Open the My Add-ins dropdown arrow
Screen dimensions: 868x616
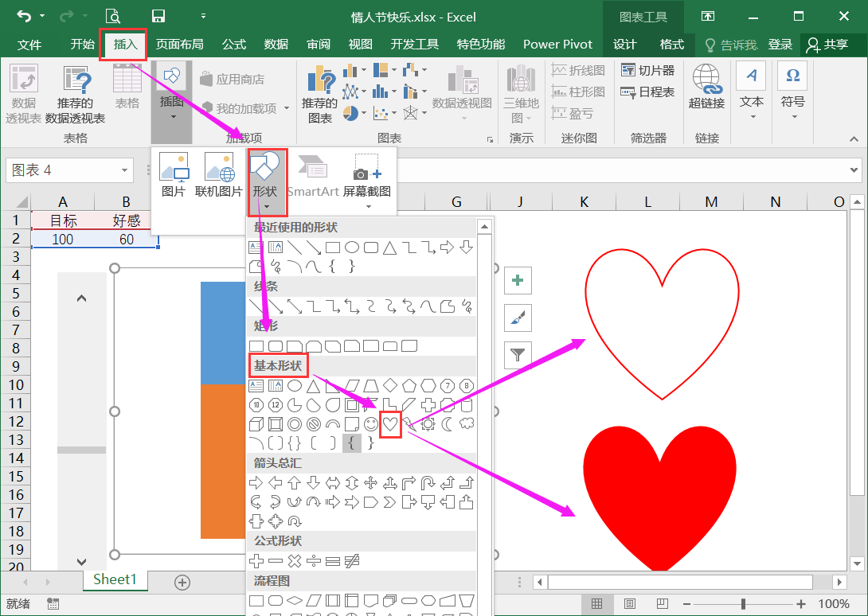pos(287,108)
